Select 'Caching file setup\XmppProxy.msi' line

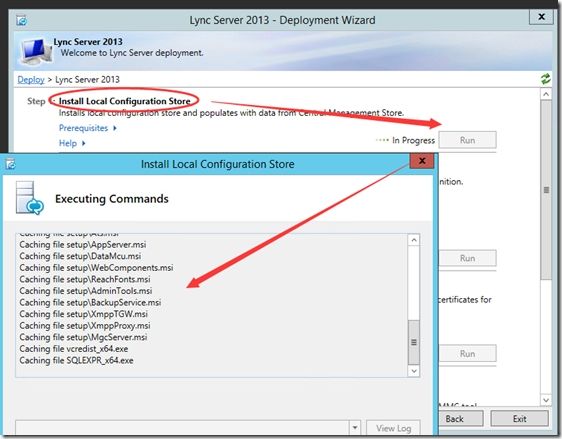point(85,325)
